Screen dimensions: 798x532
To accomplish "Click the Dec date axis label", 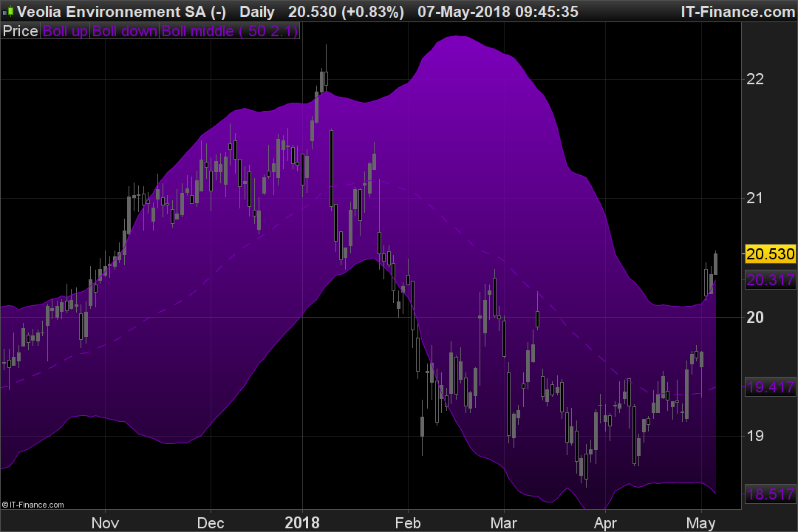I will pos(211,523).
